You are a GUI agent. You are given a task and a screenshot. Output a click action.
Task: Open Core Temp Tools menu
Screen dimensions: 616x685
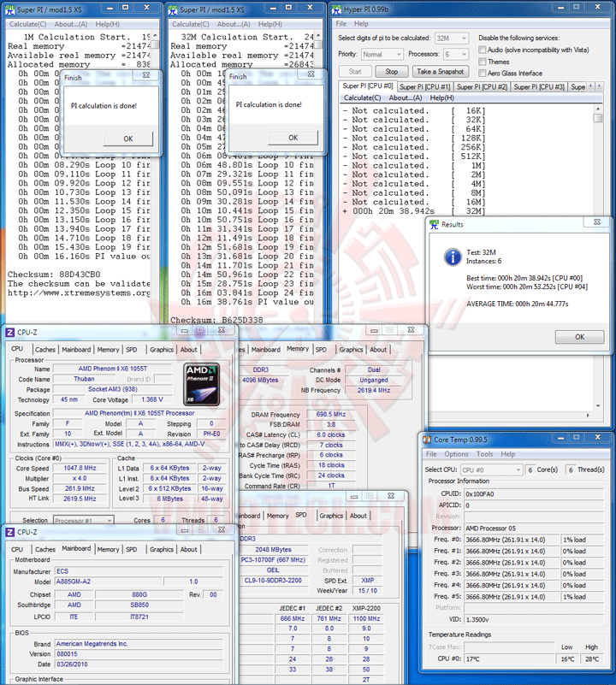pos(484,454)
